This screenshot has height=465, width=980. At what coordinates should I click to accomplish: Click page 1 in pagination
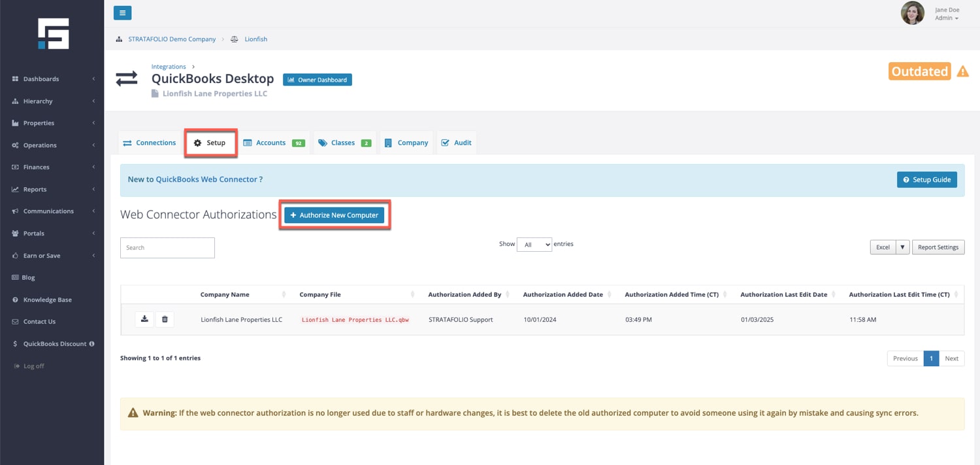(931, 358)
